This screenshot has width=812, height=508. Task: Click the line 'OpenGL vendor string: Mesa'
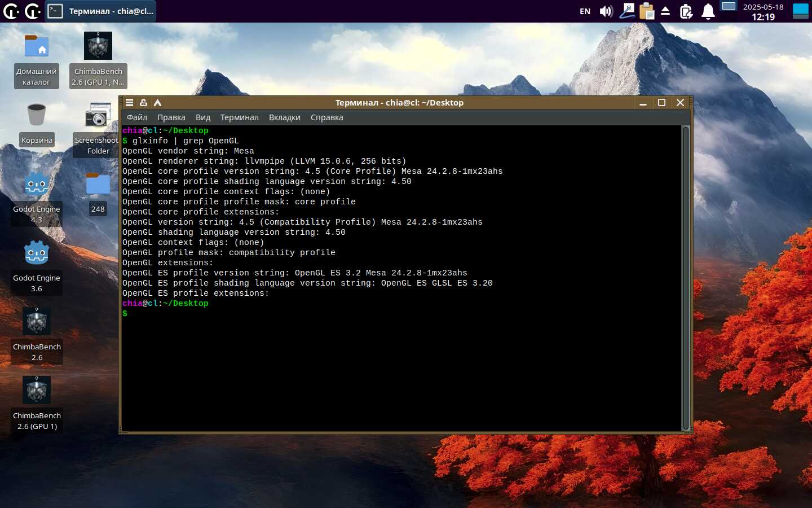click(x=188, y=151)
